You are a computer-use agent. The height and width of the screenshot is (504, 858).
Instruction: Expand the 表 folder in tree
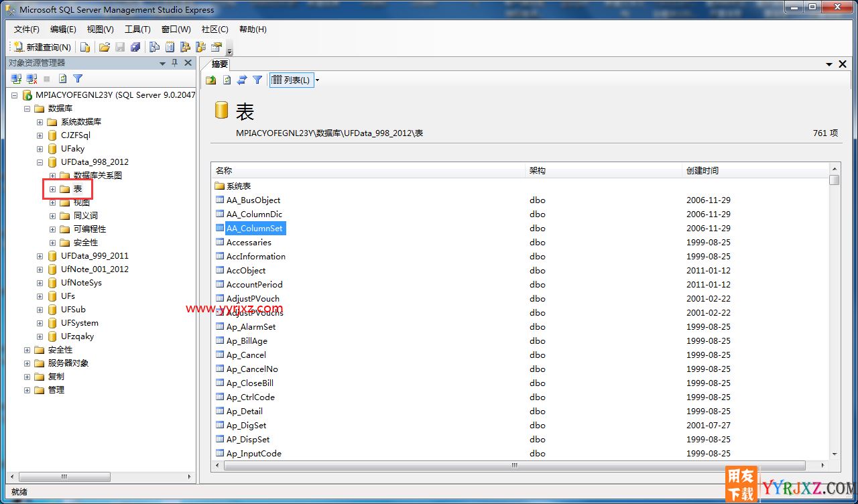click(53, 189)
